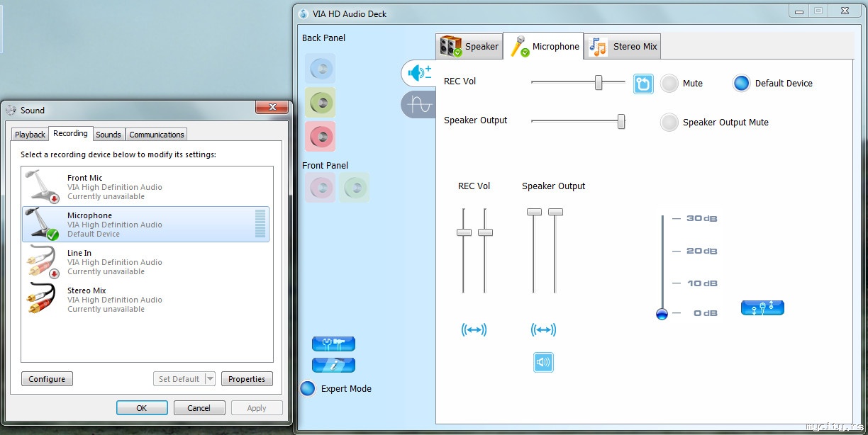Toggle Expert Mode
Screen dimensions: 868x435
(308, 388)
